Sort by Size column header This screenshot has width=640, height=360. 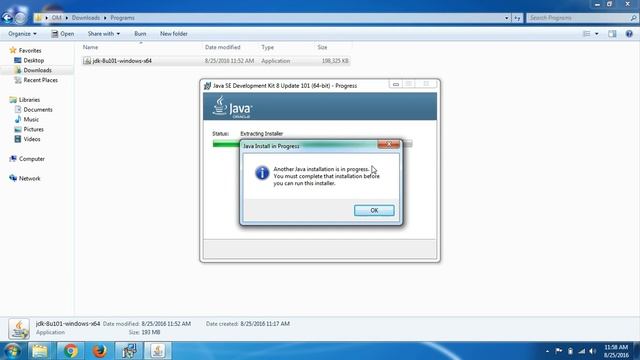(x=333, y=47)
